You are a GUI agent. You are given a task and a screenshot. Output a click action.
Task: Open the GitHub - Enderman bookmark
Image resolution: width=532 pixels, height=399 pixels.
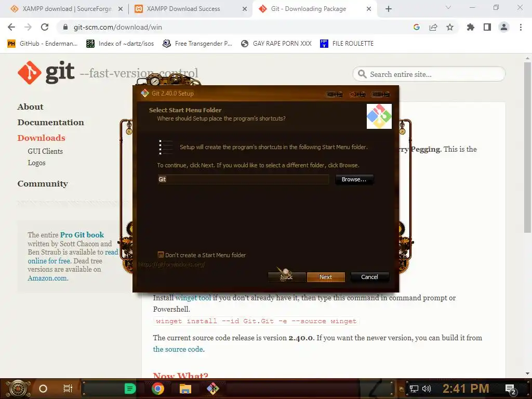(43, 44)
